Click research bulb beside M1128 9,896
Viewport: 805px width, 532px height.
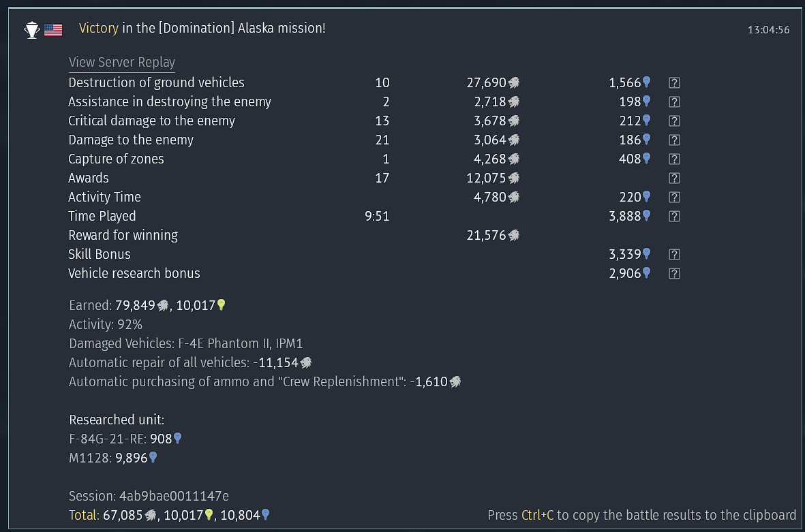(153, 457)
